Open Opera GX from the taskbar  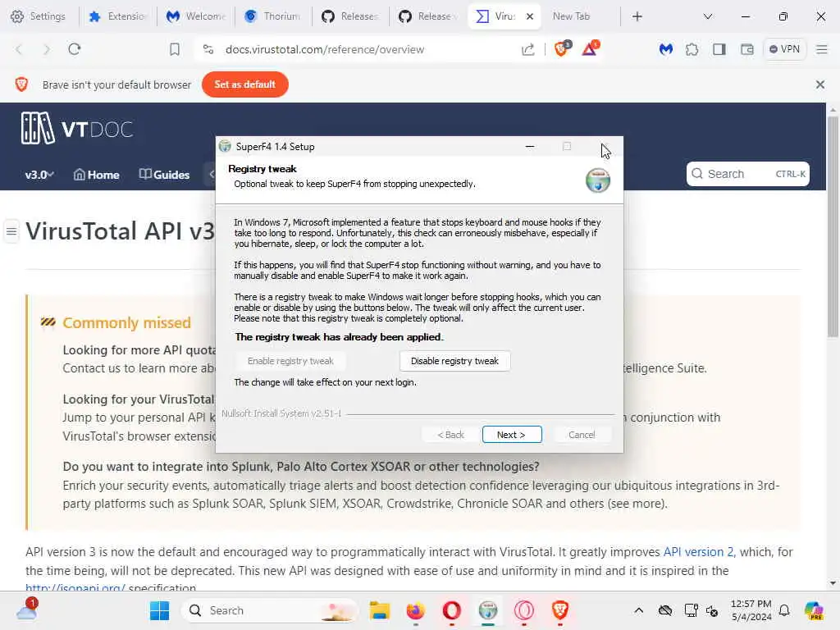coord(524,610)
